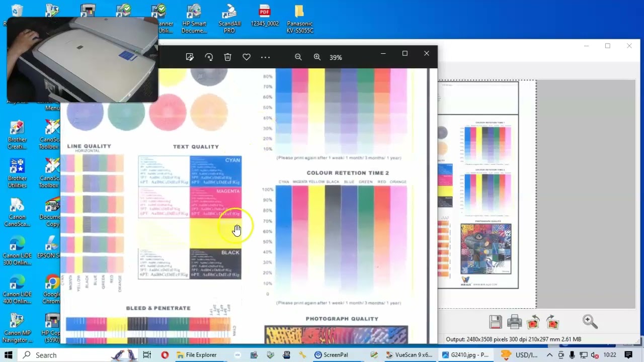Open Canon LiDE 300 Online shortcut
The image size is (644, 362).
(x=17, y=250)
